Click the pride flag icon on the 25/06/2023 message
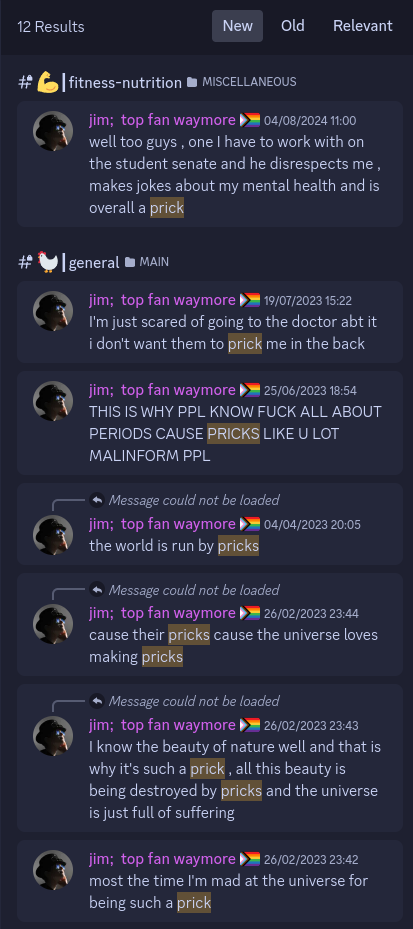The height and width of the screenshot is (929, 413). [x=249, y=390]
